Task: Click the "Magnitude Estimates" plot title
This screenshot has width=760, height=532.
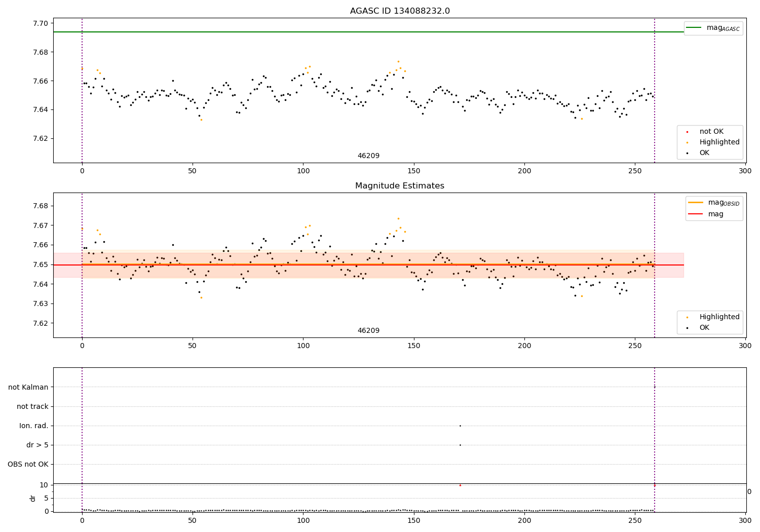Action: [400, 186]
